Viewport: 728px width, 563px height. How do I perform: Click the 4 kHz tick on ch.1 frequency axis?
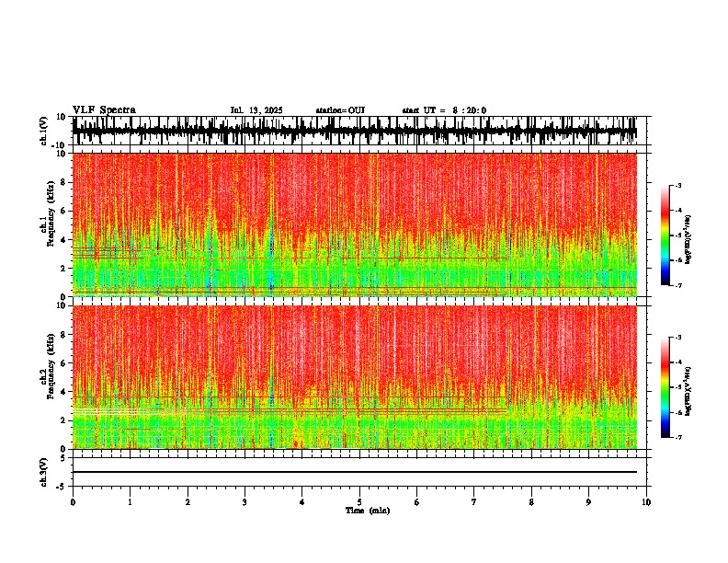64,240
